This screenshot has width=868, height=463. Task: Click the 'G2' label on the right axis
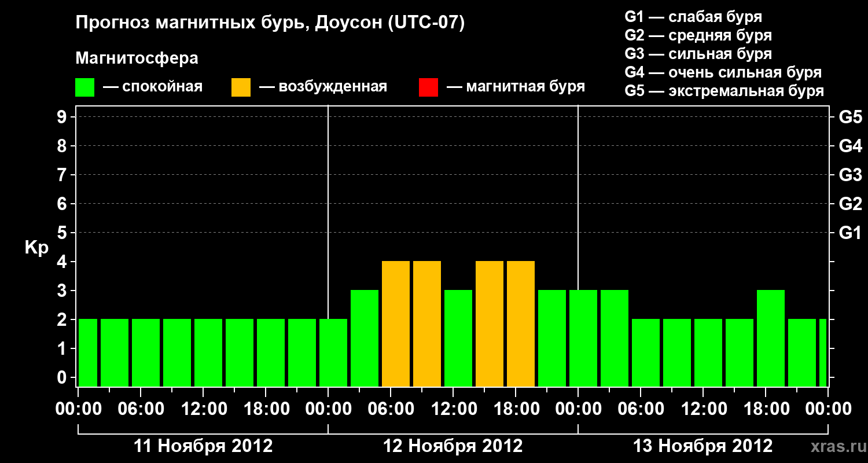coord(850,204)
